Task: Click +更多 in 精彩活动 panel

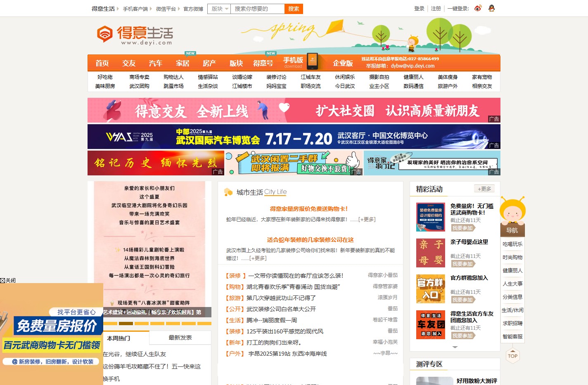Action: point(484,189)
